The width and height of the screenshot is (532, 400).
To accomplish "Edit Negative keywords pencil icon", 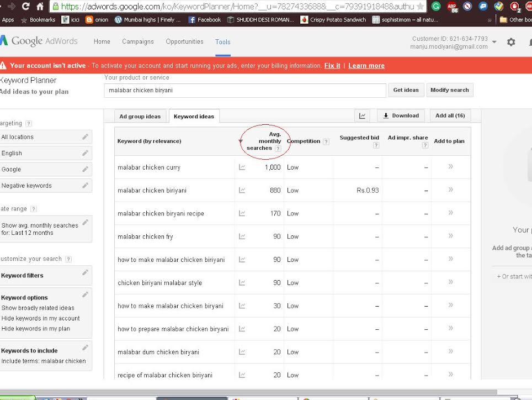I will point(85,185).
